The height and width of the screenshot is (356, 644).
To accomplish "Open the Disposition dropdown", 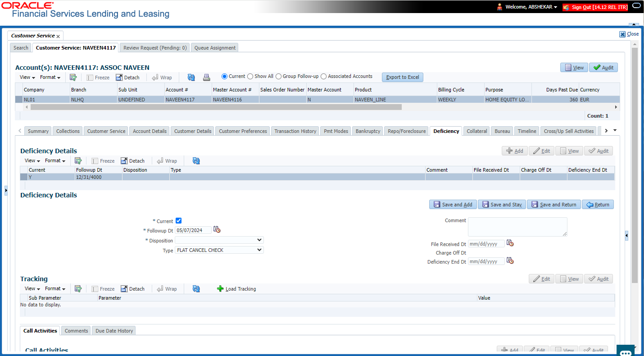I will click(x=219, y=240).
